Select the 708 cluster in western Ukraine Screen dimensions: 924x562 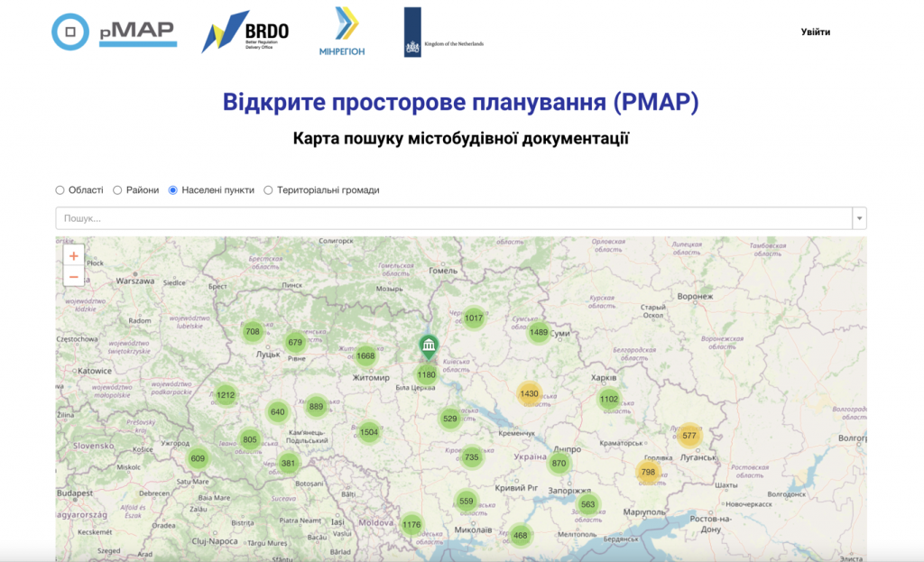coord(253,331)
